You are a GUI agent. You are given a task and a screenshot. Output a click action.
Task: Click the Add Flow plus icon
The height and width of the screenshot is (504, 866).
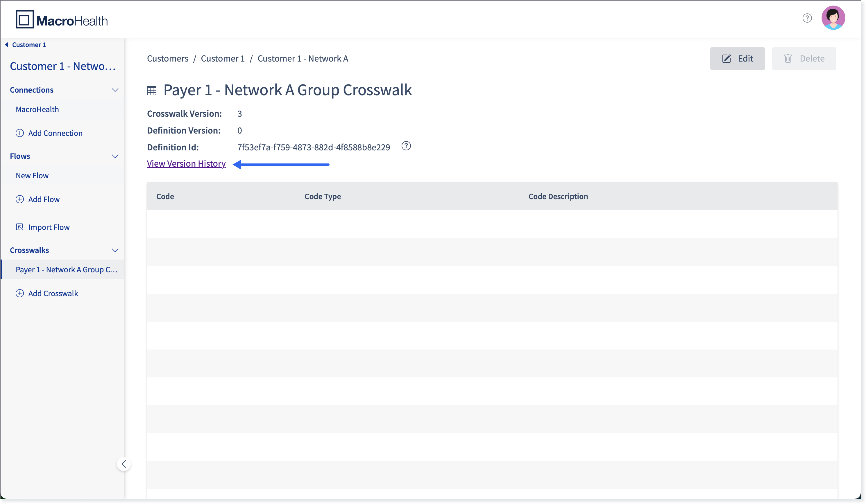[x=20, y=199]
